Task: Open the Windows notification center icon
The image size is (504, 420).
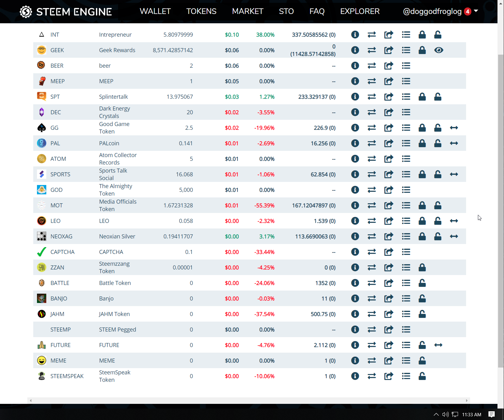Action: click(492, 414)
